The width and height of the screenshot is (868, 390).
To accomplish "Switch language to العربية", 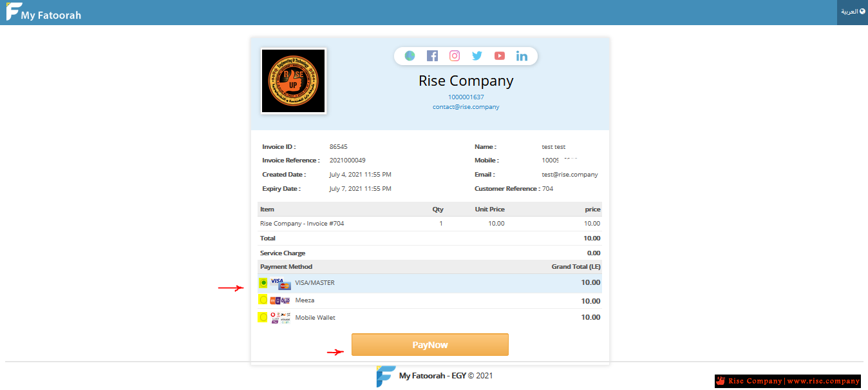I will [853, 12].
